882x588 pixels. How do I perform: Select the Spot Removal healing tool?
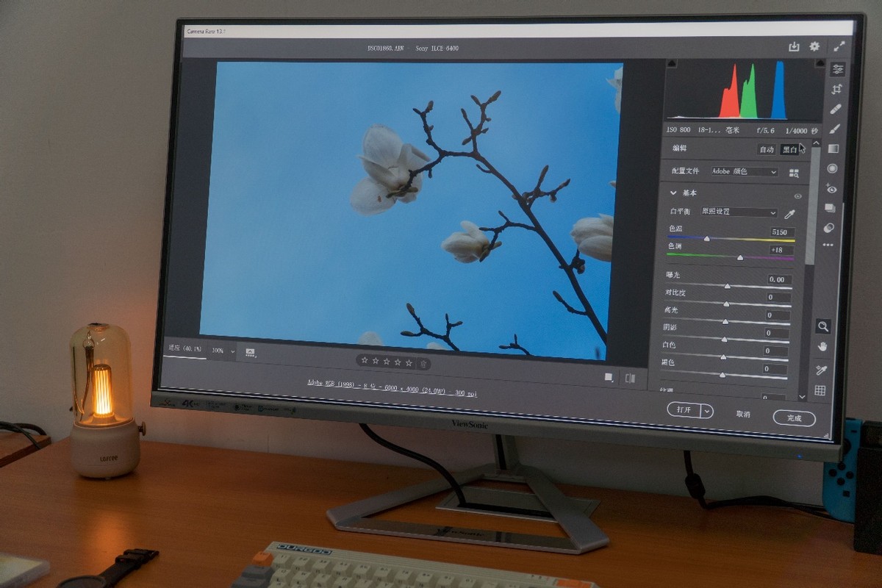pos(836,109)
